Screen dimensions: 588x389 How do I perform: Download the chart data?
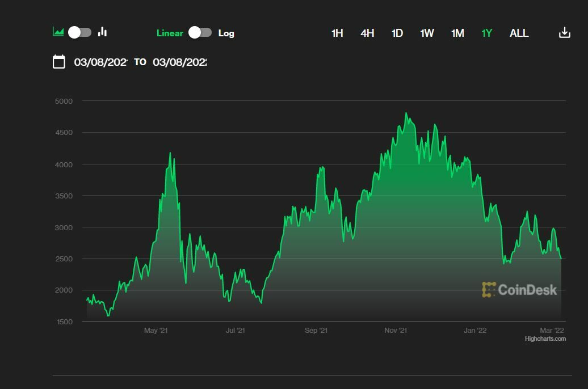point(564,33)
